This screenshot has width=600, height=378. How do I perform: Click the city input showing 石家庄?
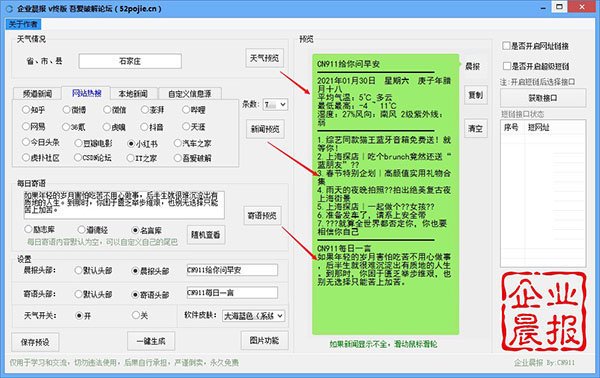coord(130,61)
